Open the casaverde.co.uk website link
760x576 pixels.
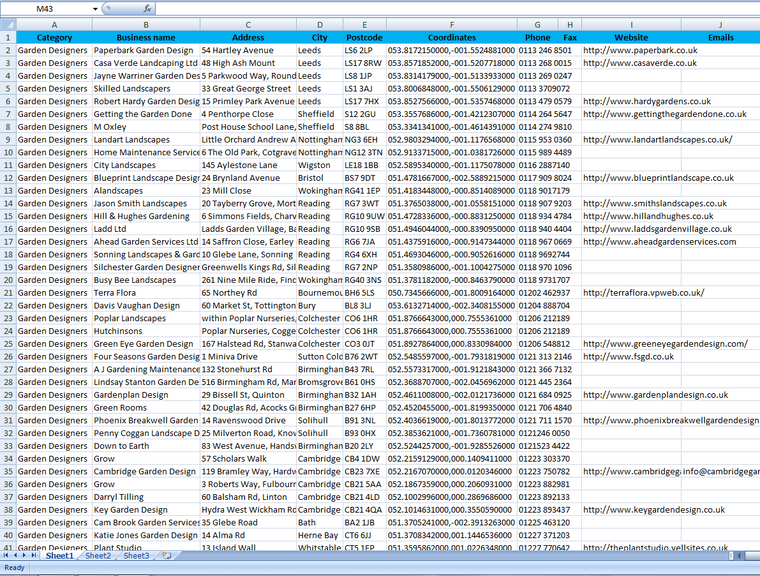coord(639,63)
